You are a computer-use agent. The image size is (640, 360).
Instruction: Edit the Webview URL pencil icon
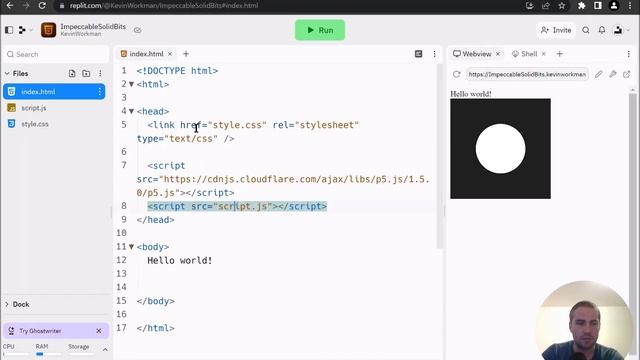[x=598, y=74]
